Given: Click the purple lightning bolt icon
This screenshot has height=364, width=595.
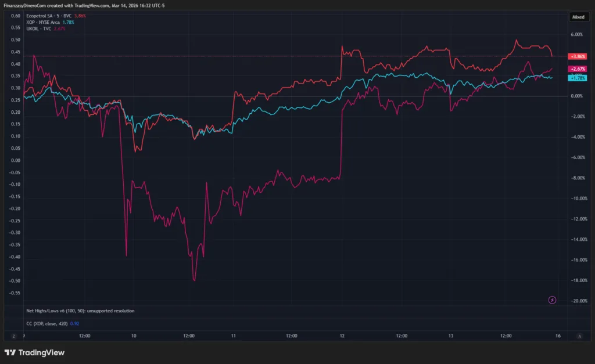Looking at the screenshot, I should pyautogui.click(x=552, y=300).
